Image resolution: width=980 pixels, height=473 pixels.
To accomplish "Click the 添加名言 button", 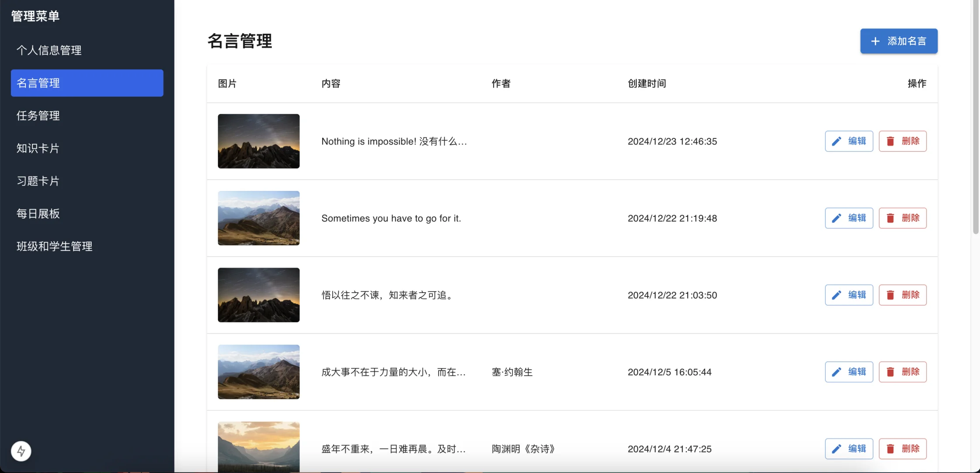I will point(898,41).
